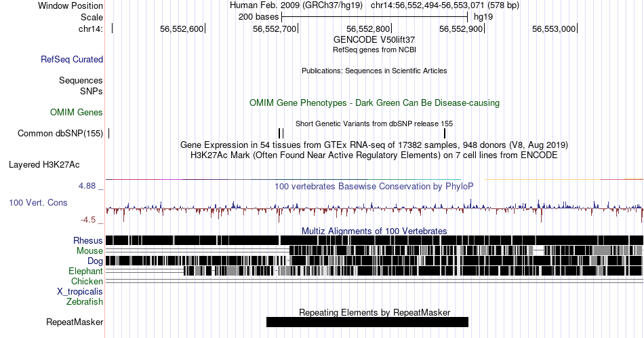
Task: Click Repeating Elements by RepeatMasker title
Action: (375, 312)
